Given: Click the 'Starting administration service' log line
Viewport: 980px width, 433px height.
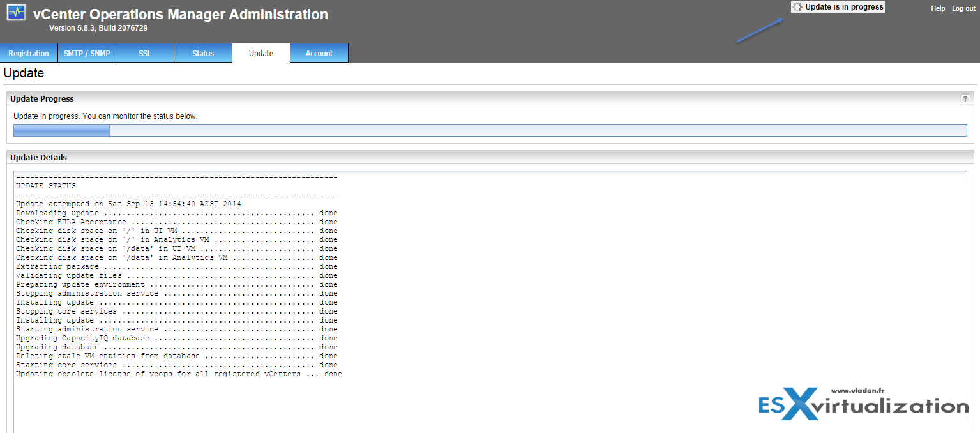Looking at the screenshot, I should 177,329.
